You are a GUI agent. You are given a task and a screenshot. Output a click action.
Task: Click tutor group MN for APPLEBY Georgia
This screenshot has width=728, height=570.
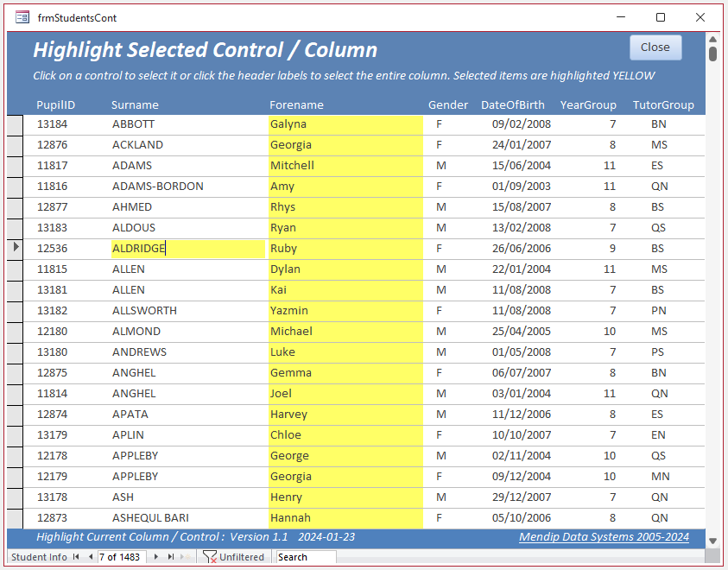pyautogui.click(x=660, y=476)
